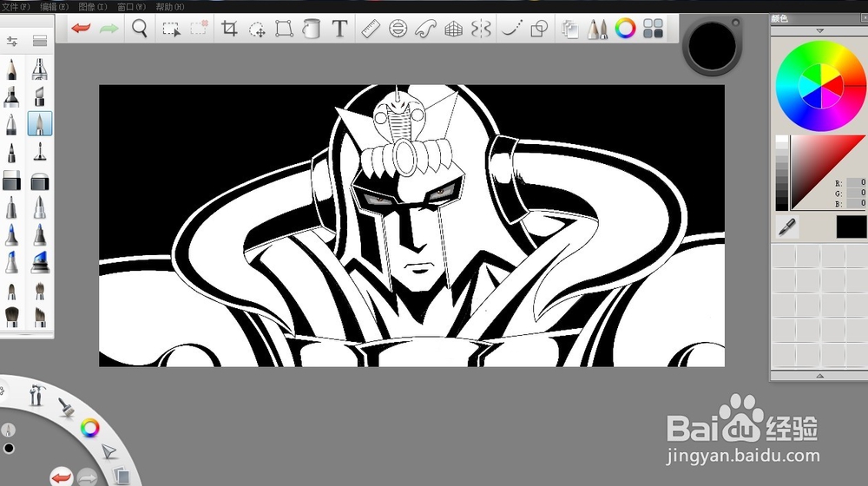Select the Soft eraser brush

pos(40,181)
